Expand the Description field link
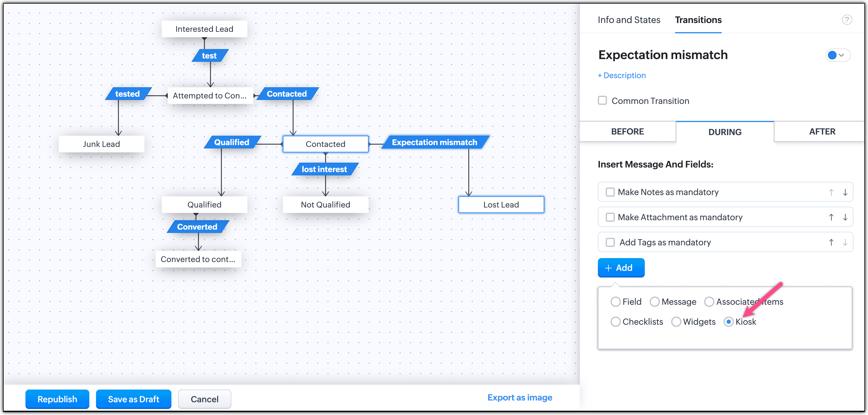 [622, 75]
